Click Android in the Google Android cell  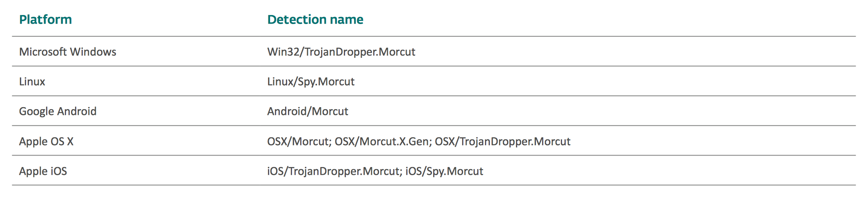click(x=77, y=111)
